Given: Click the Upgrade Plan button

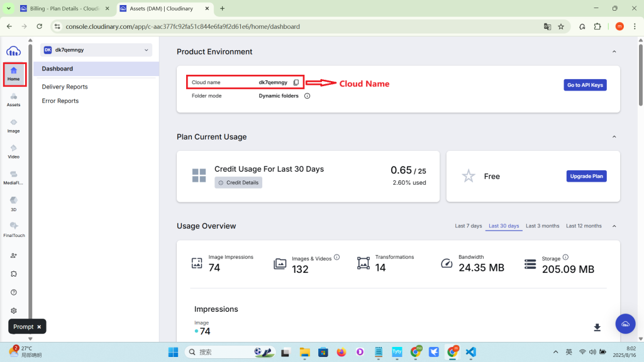Looking at the screenshot, I should click(x=587, y=176).
